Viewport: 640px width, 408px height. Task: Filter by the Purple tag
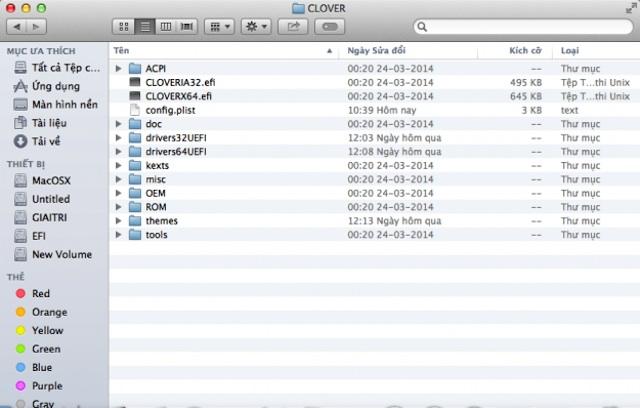pos(39,386)
